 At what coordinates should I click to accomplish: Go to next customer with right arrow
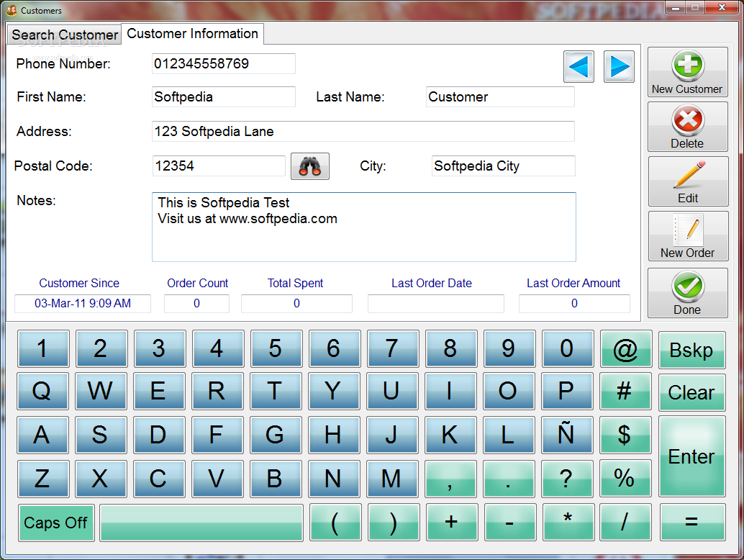pyautogui.click(x=619, y=66)
